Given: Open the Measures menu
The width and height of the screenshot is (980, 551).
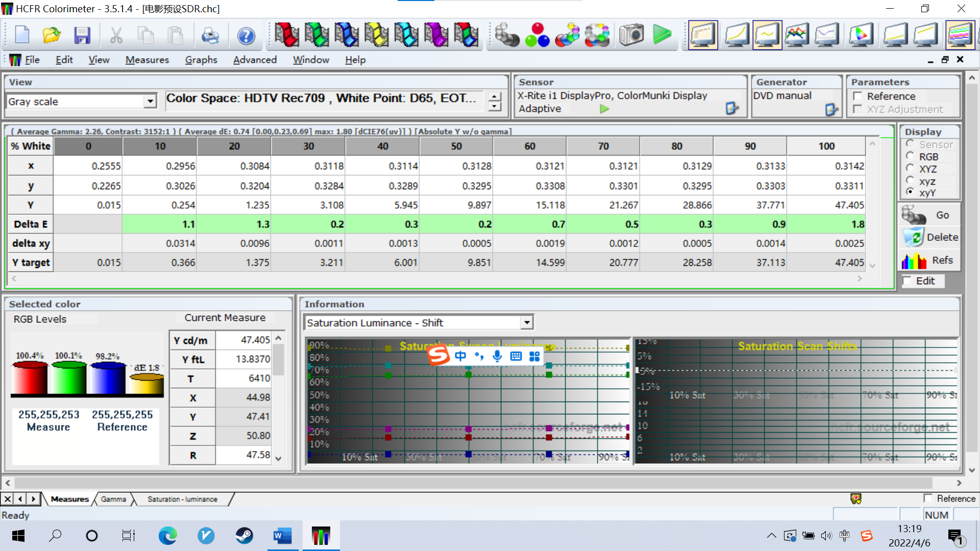Looking at the screenshot, I should tap(147, 60).
